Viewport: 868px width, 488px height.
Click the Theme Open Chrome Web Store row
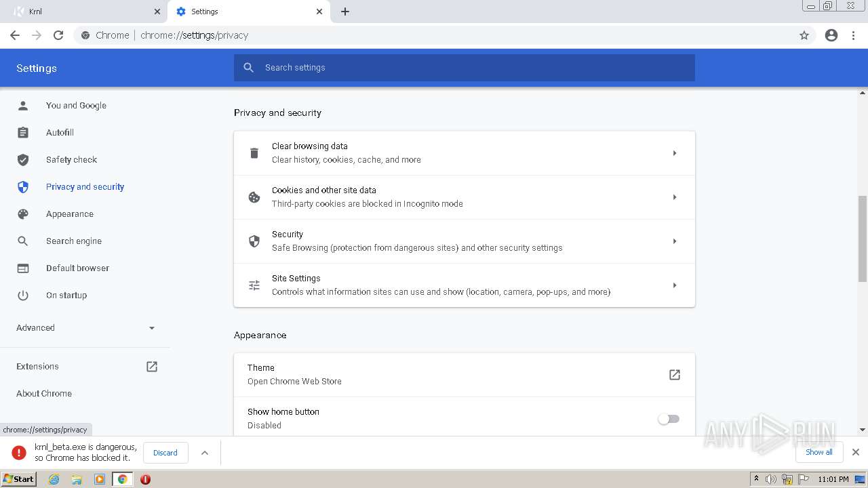pyautogui.click(x=465, y=375)
